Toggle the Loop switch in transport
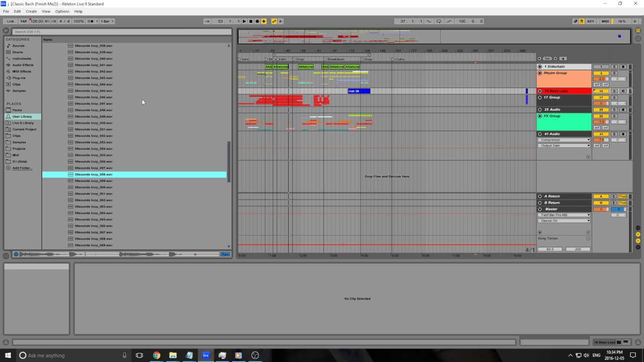Image resolution: width=644 pixels, height=362 pixels. point(439,21)
